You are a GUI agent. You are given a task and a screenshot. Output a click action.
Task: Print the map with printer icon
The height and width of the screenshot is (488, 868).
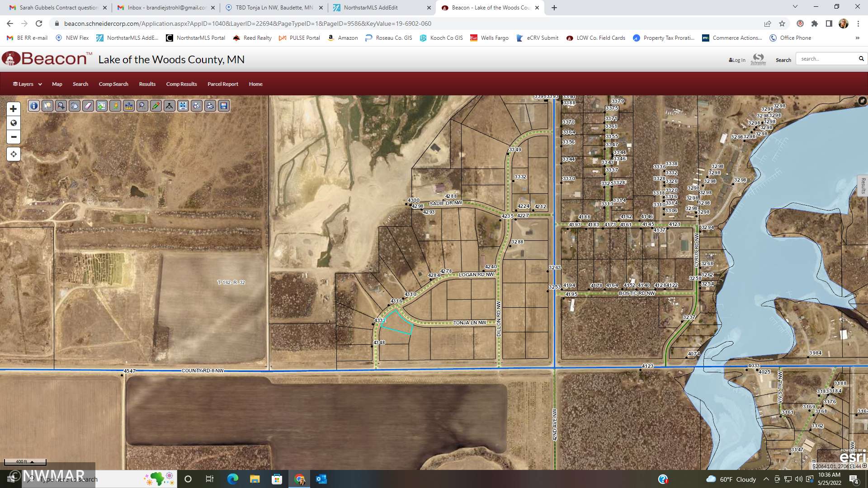coord(210,106)
